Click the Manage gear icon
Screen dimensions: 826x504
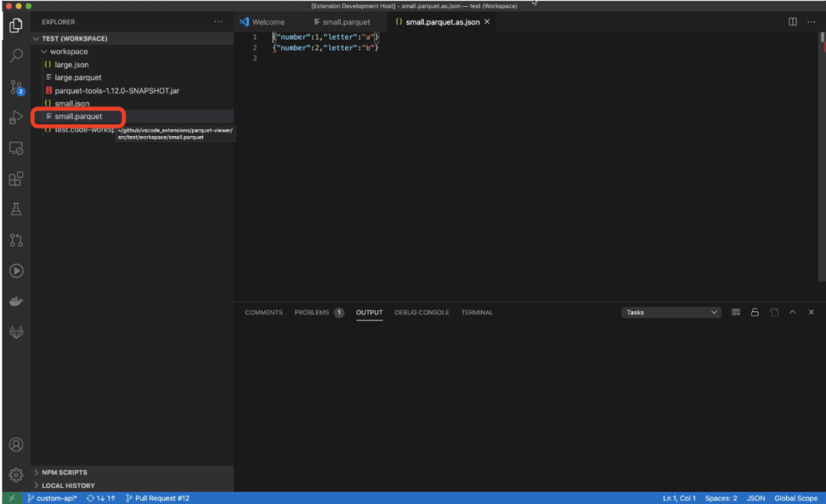click(16, 475)
